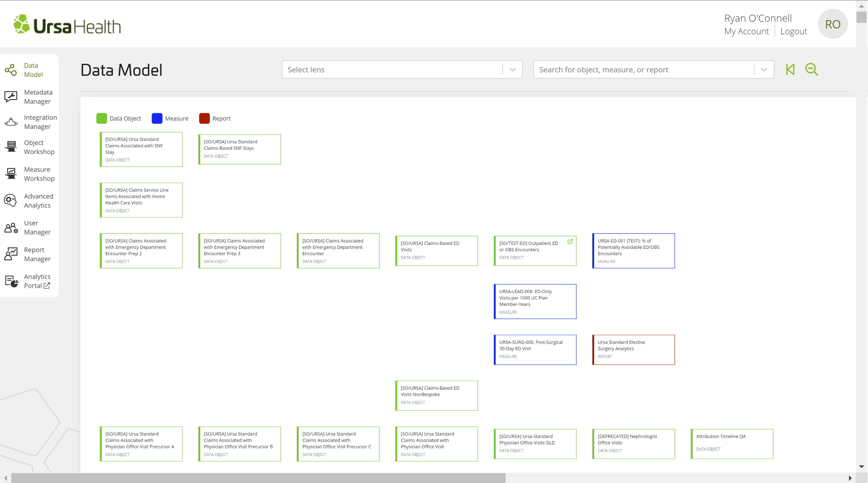Open the Select lens dropdown arrow
The image size is (868, 483).
(513, 69)
